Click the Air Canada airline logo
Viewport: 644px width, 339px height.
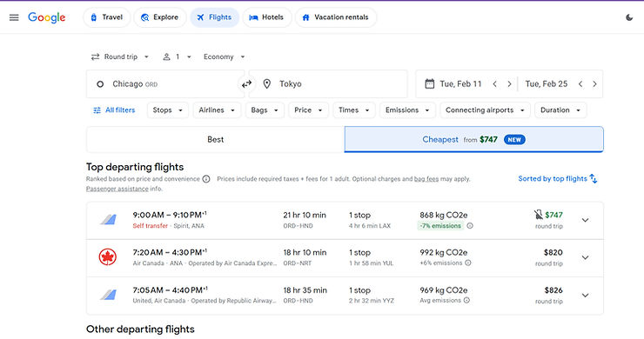coord(108,257)
